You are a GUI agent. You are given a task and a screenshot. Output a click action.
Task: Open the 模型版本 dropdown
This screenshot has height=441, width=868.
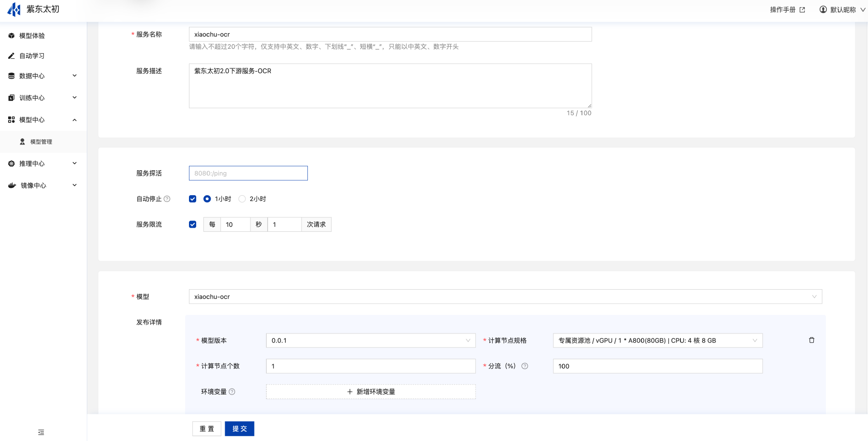pyautogui.click(x=370, y=341)
